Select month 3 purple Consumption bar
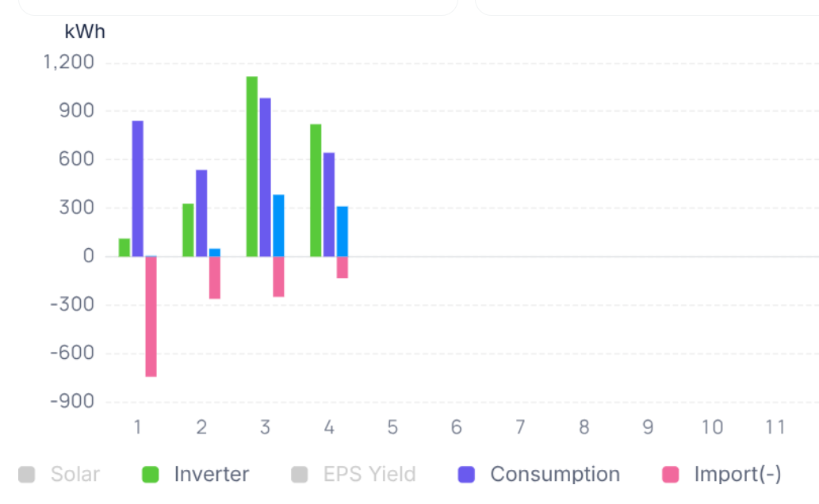 (265, 178)
